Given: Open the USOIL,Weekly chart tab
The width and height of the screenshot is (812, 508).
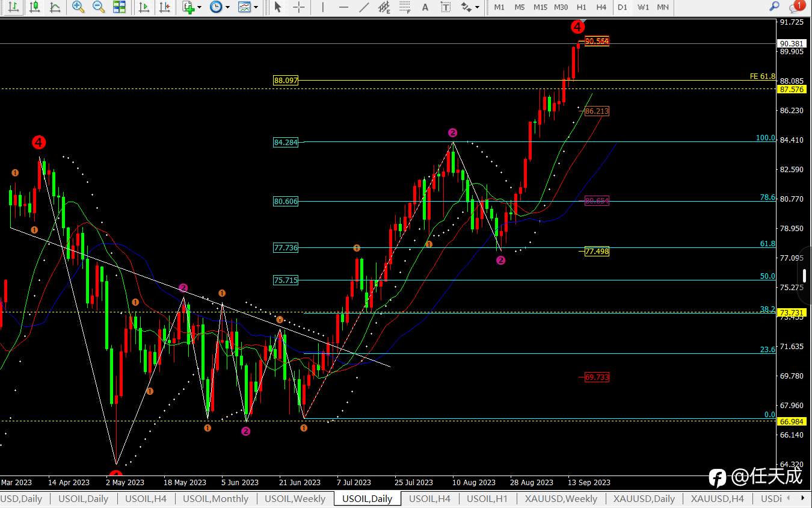Looking at the screenshot, I should tap(295, 498).
